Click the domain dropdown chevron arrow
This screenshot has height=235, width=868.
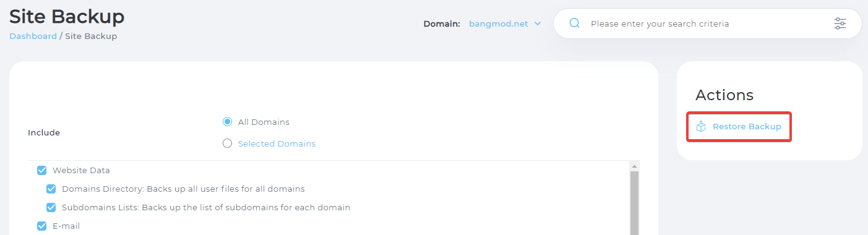(537, 23)
